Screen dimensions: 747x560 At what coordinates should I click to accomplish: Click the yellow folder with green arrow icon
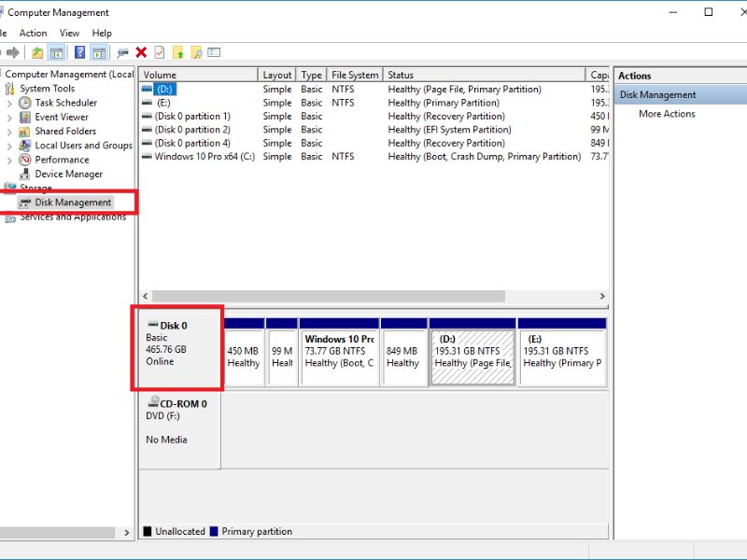point(177,52)
